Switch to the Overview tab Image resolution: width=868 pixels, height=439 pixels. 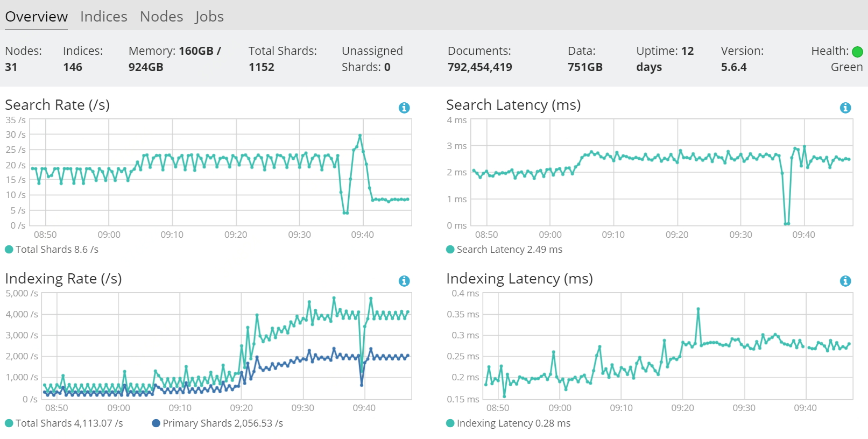pyautogui.click(x=37, y=17)
